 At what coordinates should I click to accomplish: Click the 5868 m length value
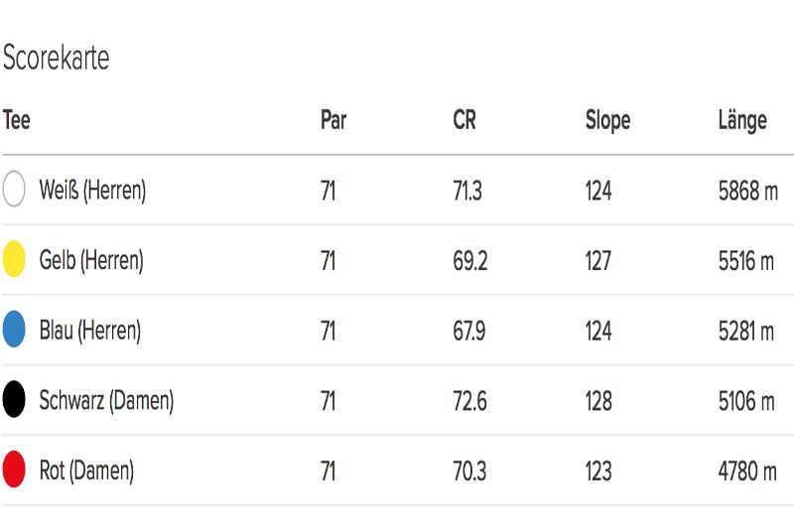pyautogui.click(x=748, y=191)
